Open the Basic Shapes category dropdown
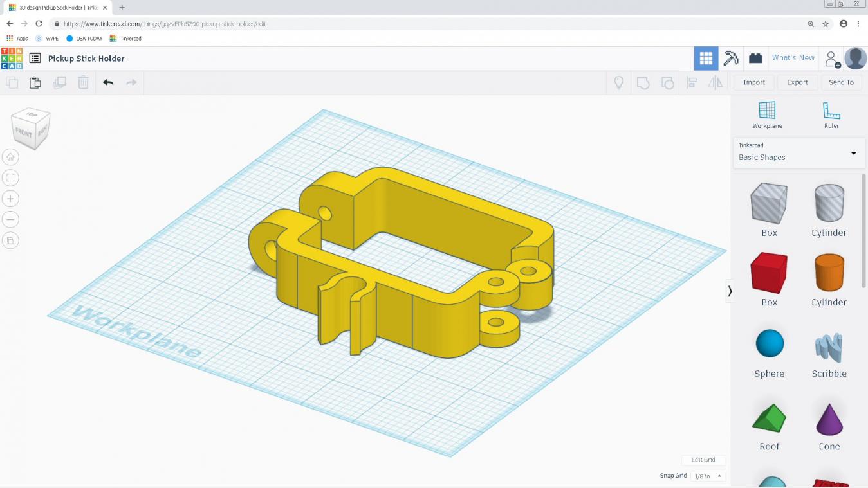 [x=799, y=152]
